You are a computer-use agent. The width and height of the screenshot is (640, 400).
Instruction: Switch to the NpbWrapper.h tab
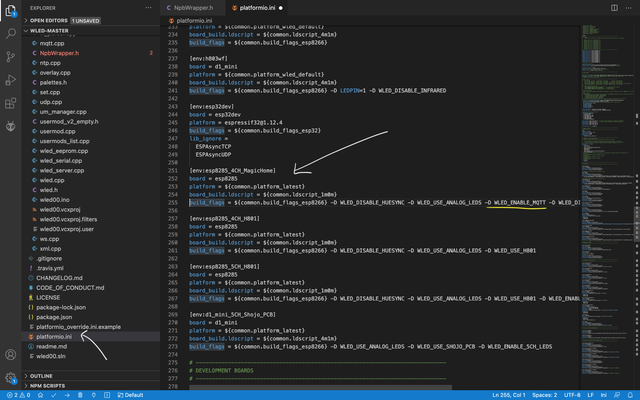click(x=193, y=6)
